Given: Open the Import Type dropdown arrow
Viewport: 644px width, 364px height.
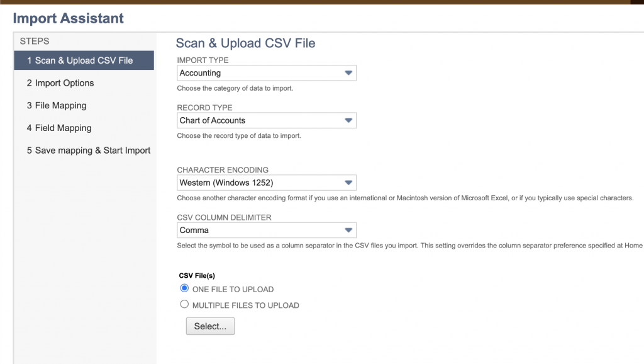Looking at the screenshot, I should [348, 73].
